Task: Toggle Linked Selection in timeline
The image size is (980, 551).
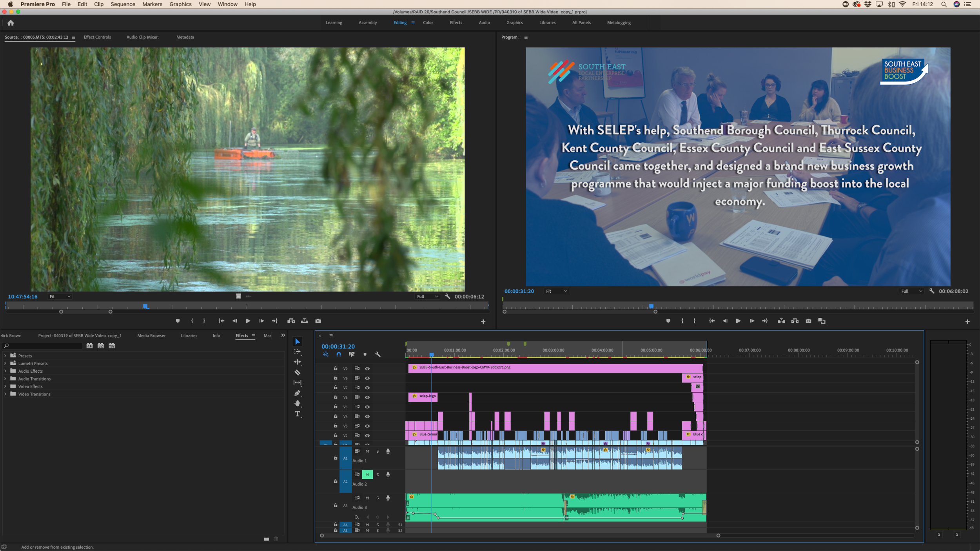Action: click(x=352, y=354)
